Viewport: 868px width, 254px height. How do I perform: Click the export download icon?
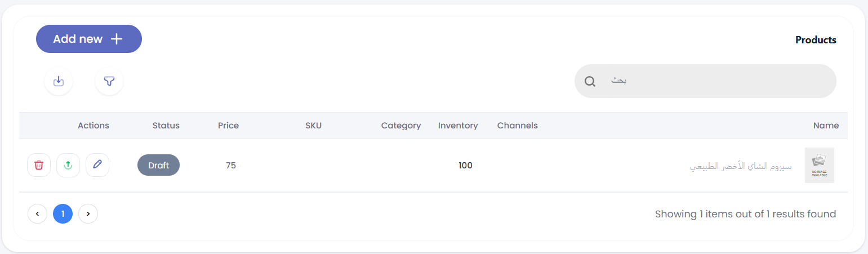(59, 81)
